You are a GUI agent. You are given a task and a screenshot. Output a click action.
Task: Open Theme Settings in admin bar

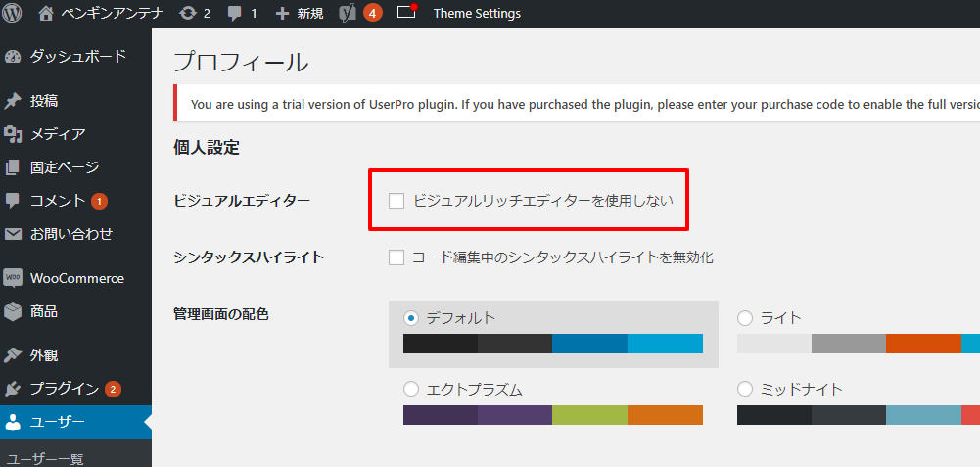pyautogui.click(x=477, y=14)
